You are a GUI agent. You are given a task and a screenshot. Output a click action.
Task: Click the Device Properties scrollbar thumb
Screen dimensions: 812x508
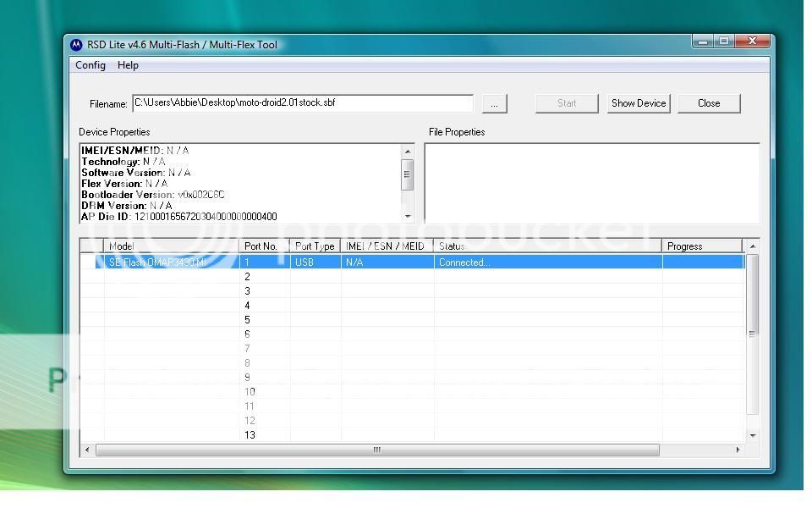(x=408, y=174)
